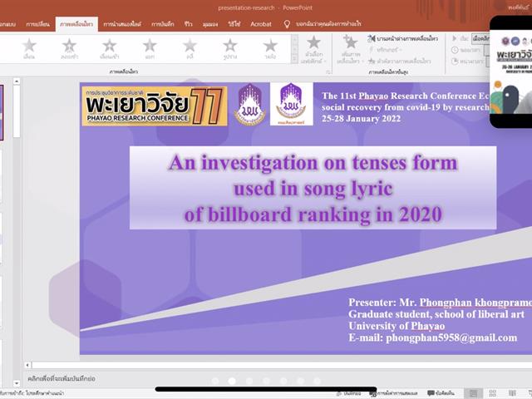The image size is (532, 399).
Task: Switch to Slide Sorter view icon
Action: (x=493, y=393)
